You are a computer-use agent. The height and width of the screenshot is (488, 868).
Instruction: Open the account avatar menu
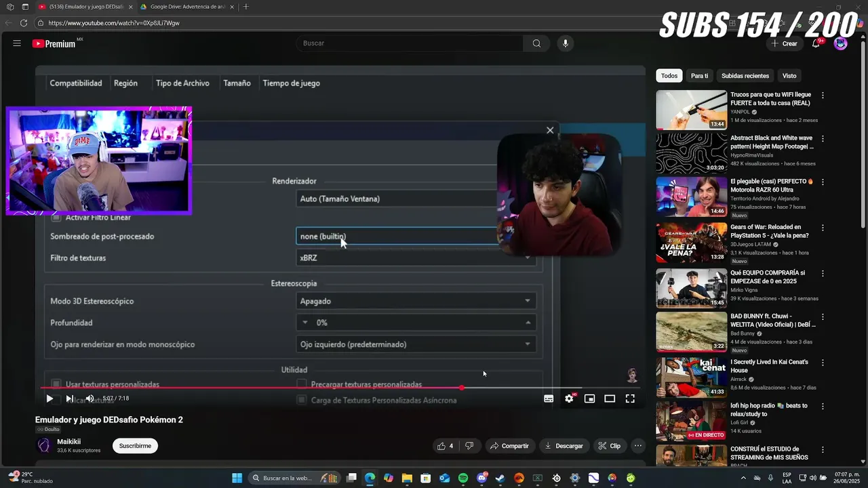click(841, 43)
